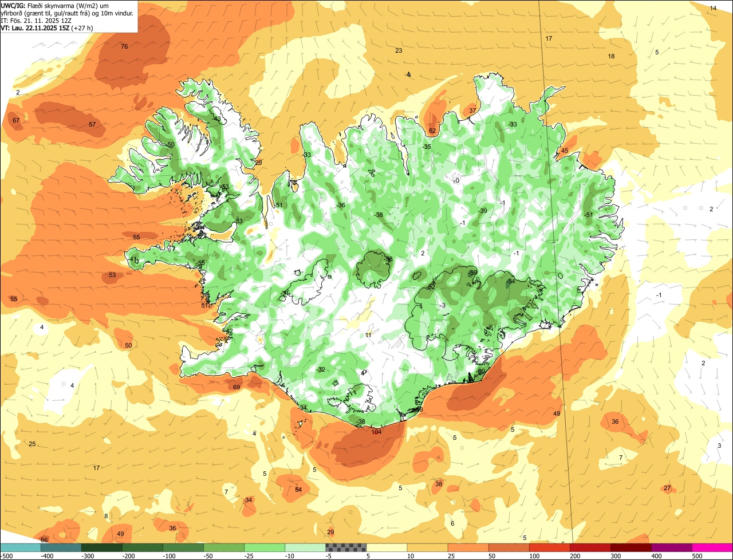Click the legend swatch between -100 and -50
Viewport: 733px width, 560px height.
pyautogui.click(x=183, y=547)
